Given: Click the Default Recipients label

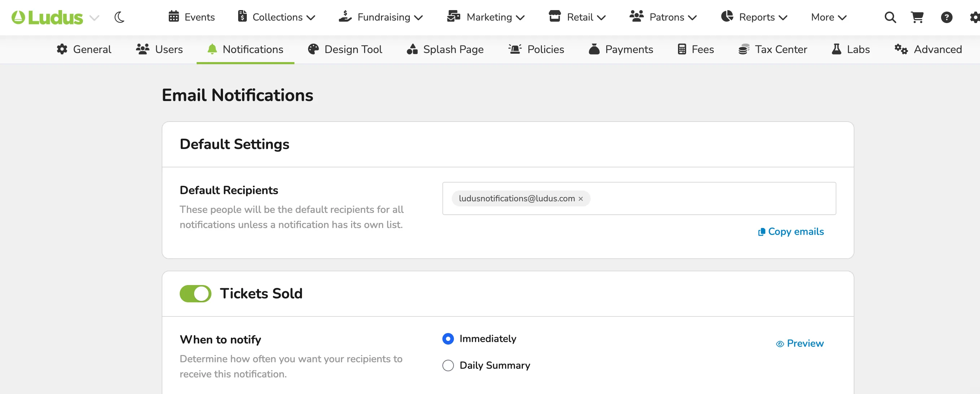Looking at the screenshot, I should point(229,190).
